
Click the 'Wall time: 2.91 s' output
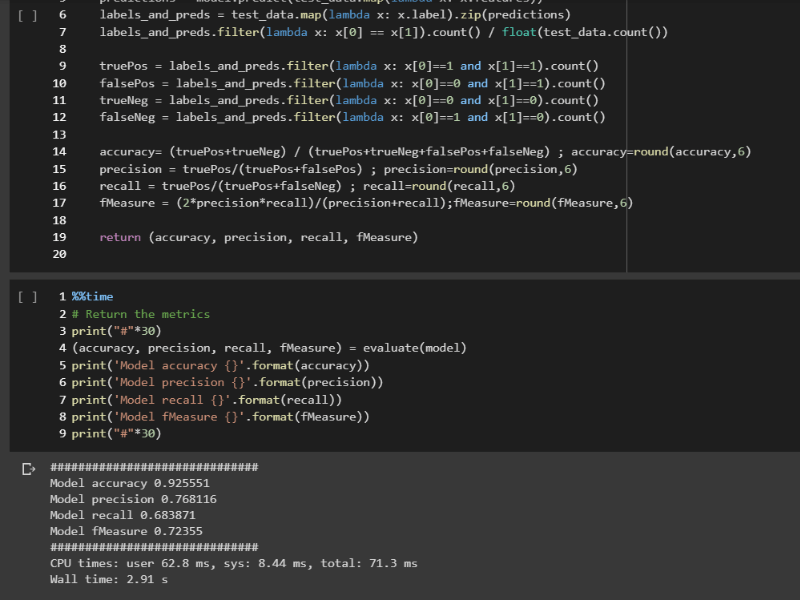click(x=109, y=579)
